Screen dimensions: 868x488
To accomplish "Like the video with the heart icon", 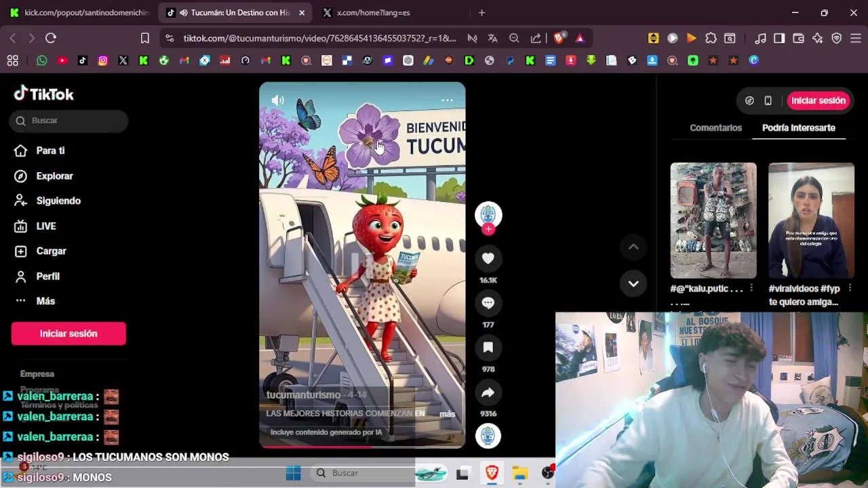I will 488,258.
